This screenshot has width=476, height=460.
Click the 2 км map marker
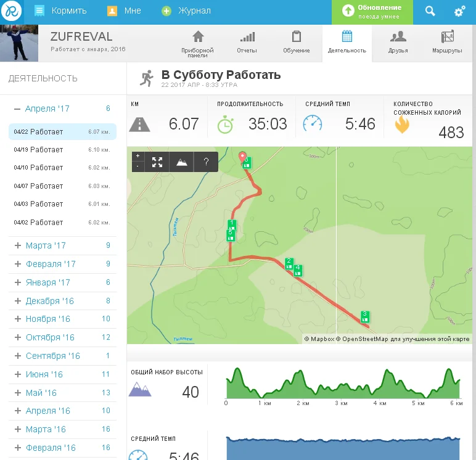click(x=289, y=263)
